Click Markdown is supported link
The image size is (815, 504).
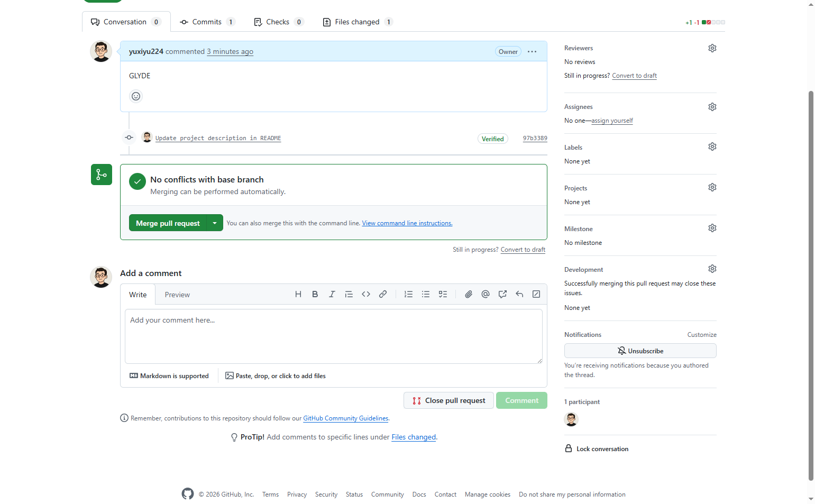click(169, 376)
